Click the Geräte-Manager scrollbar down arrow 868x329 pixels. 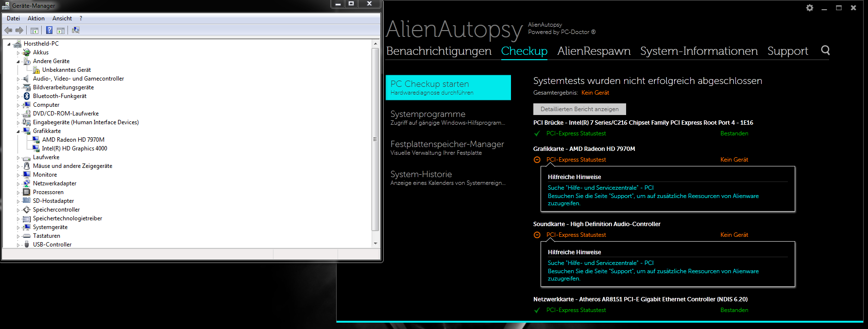(x=375, y=244)
